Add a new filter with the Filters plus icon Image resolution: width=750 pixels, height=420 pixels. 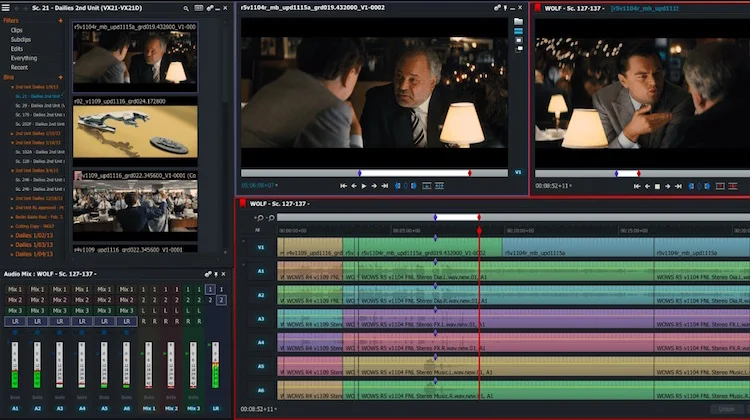(60, 21)
